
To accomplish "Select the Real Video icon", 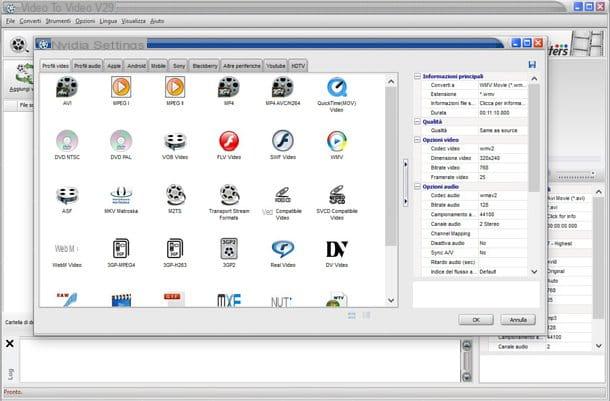I will [283, 249].
